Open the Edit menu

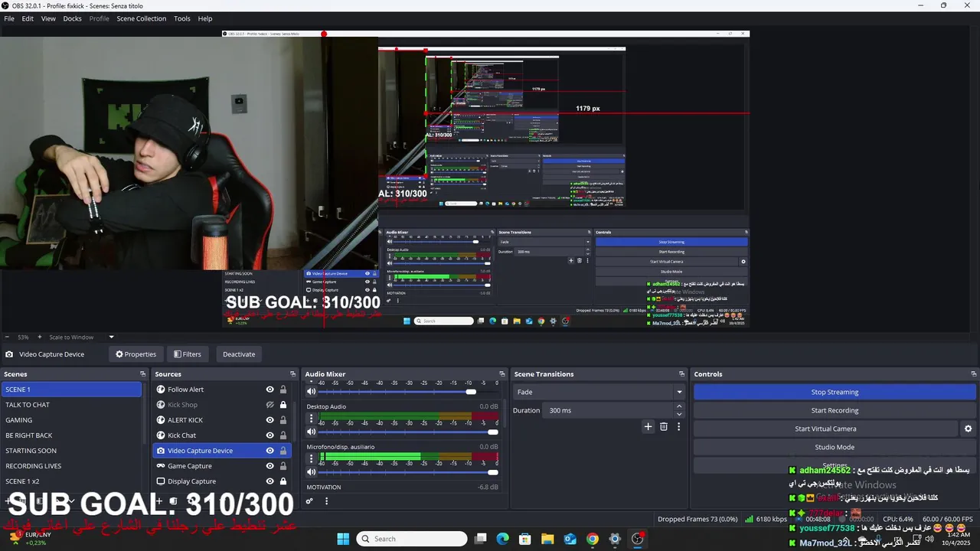point(28,18)
